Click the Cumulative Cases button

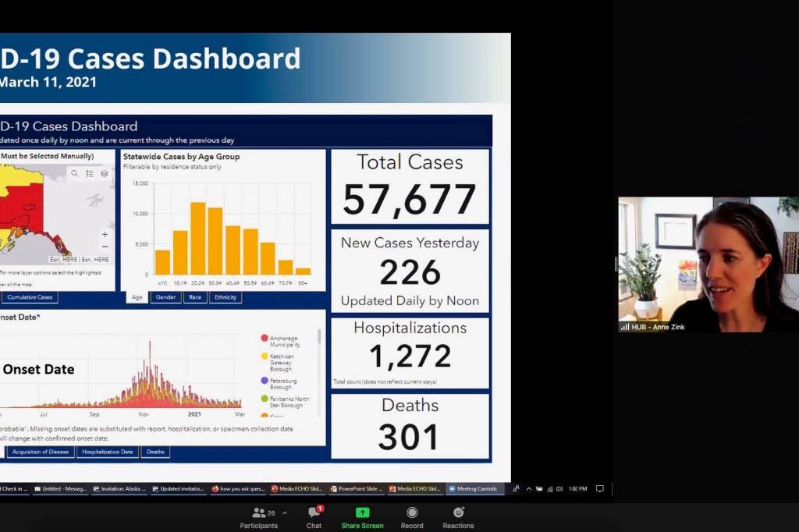(29, 297)
